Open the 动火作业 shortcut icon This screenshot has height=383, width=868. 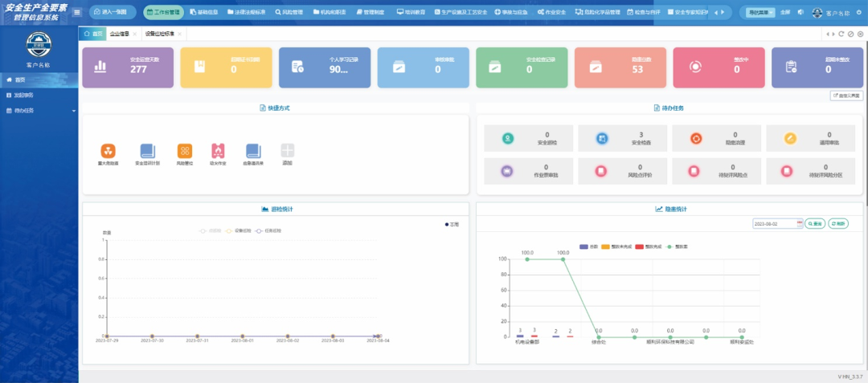pos(218,151)
